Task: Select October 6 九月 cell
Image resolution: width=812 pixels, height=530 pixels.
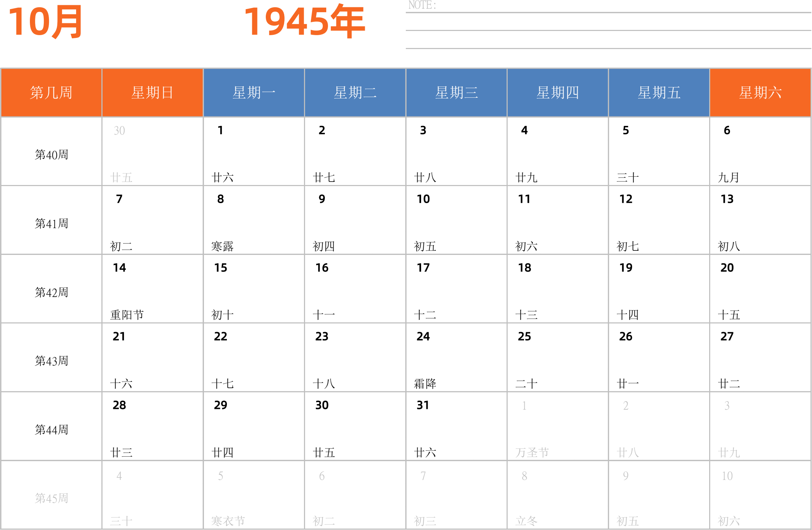Action: (x=760, y=151)
